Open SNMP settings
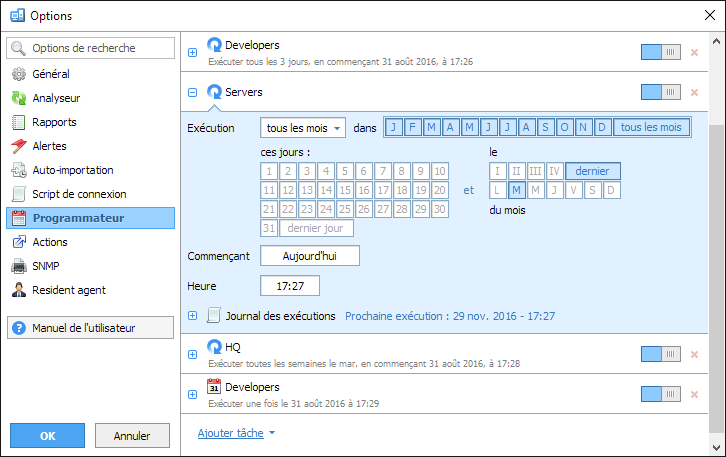The height and width of the screenshot is (457, 726). pos(48,266)
